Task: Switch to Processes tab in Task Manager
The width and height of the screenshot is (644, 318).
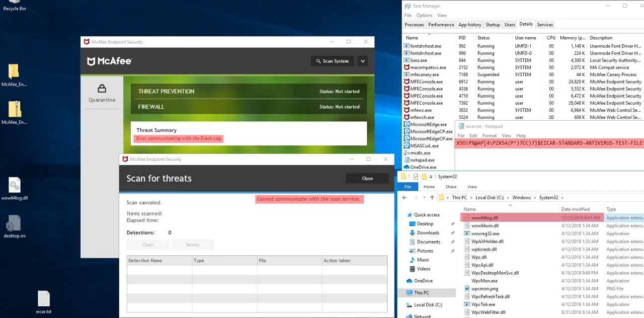Action: (x=414, y=25)
